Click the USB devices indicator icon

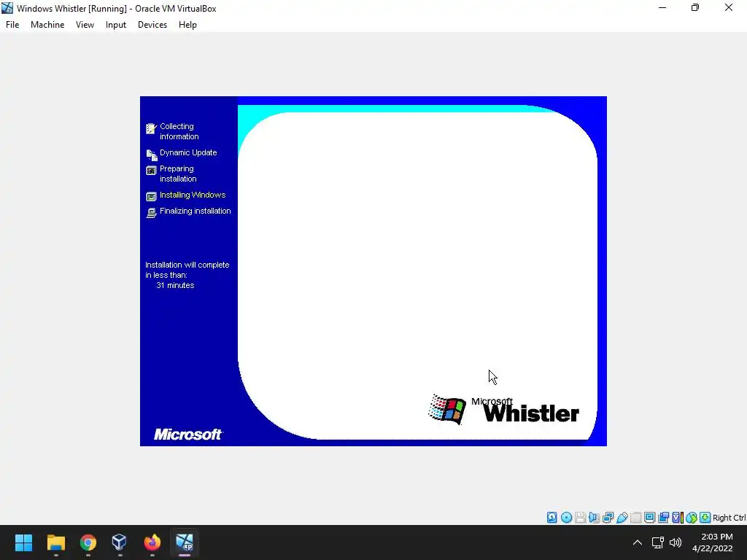click(622, 518)
